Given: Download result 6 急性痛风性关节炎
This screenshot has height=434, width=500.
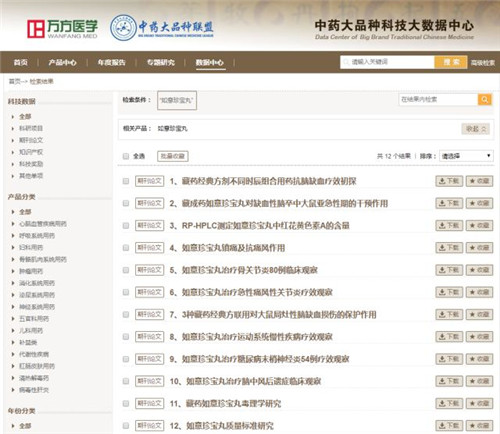Looking at the screenshot, I should coord(449,292).
